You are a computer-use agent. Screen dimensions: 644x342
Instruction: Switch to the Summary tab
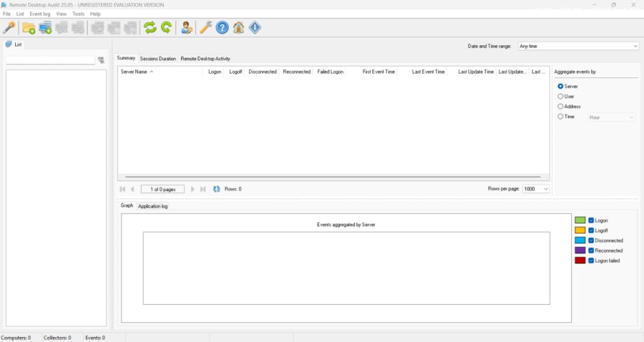126,58
